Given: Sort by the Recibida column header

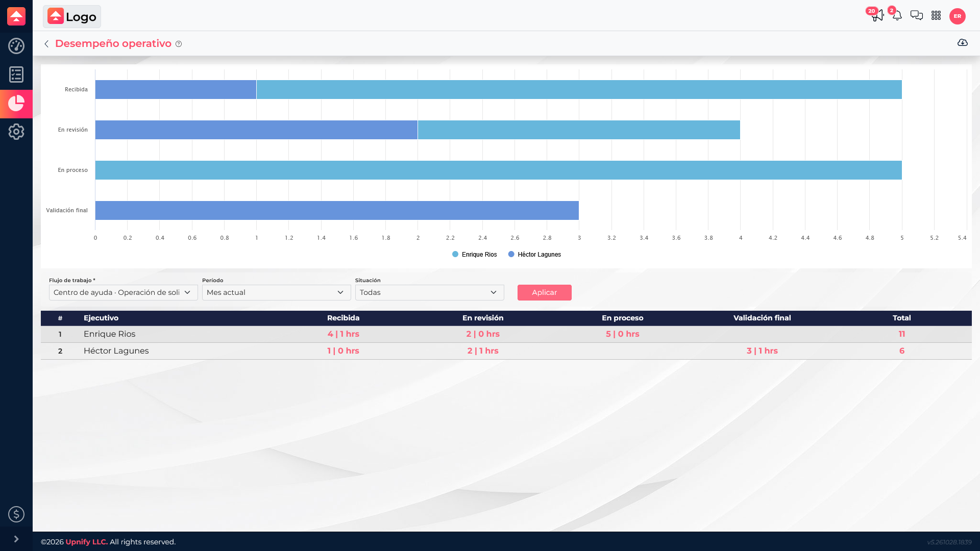Looking at the screenshot, I should [344, 318].
